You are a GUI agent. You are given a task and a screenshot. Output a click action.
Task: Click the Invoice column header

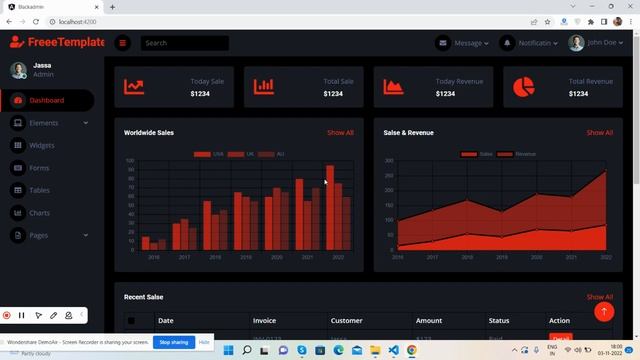[264, 321]
